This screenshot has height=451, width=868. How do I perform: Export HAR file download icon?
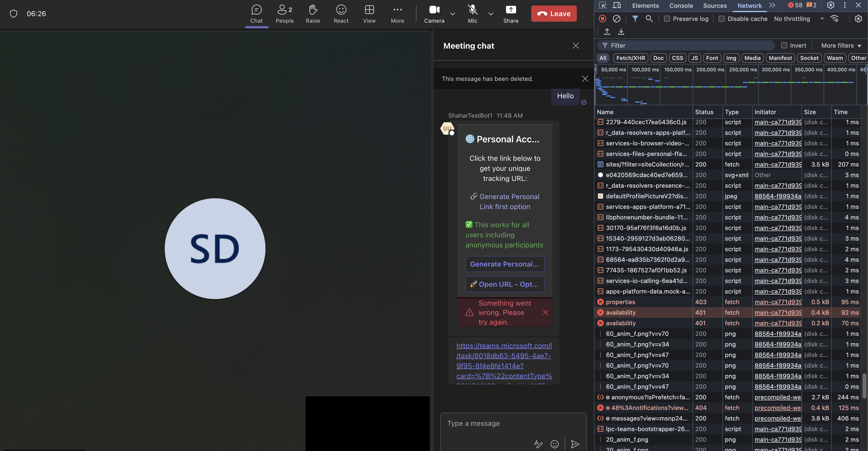click(621, 31)
